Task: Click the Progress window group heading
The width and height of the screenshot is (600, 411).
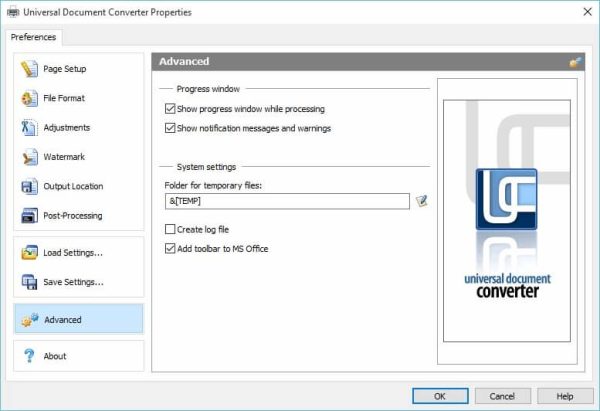Action: 208,89
